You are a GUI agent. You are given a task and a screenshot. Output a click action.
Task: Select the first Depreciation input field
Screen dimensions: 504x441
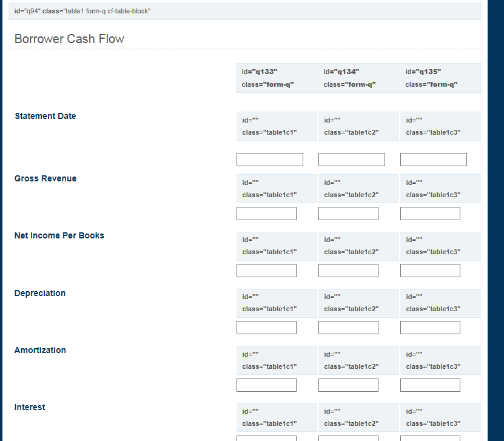266,328
